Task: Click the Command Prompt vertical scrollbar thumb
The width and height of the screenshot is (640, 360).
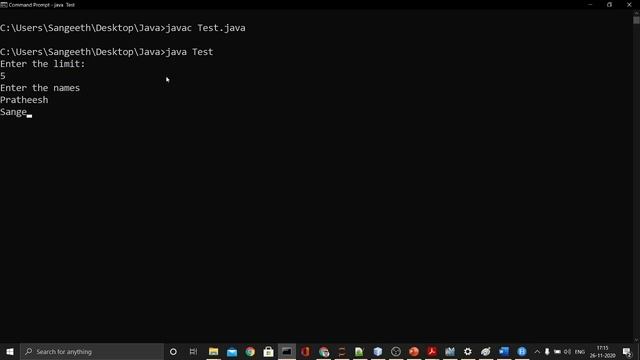Action: point(636,20)
